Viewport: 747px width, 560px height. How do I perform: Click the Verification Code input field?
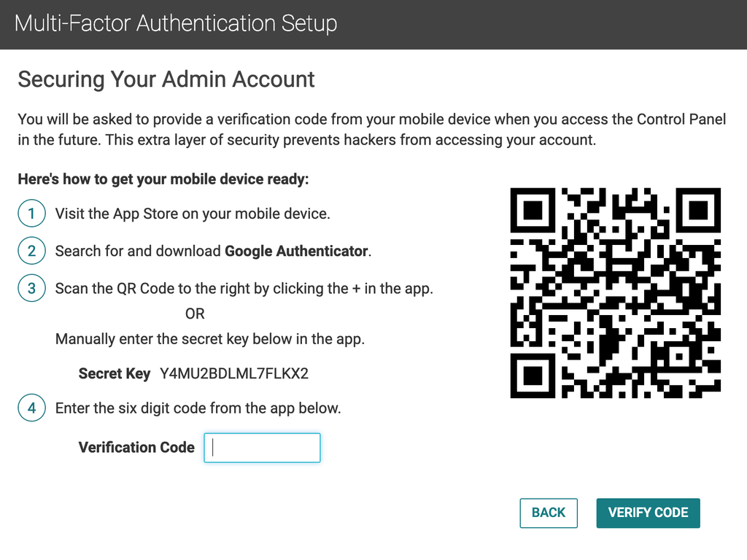pos(261,447)
